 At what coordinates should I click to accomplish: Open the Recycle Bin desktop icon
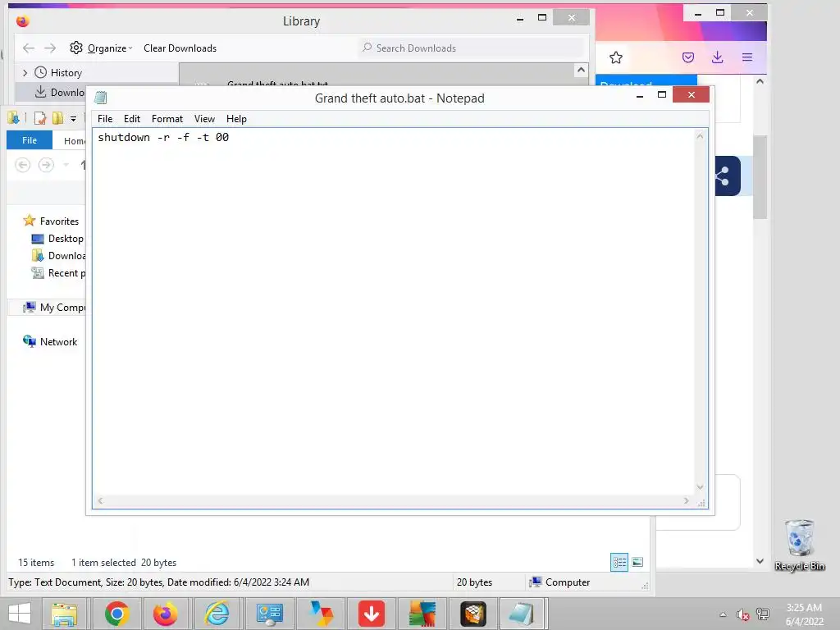tap(799, 545)
